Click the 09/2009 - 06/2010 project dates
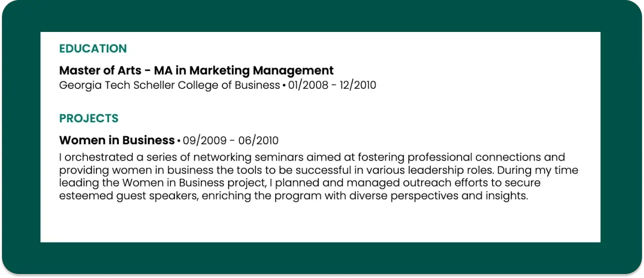644x278 pixels. pyautogui.click(x=231, y=141)
